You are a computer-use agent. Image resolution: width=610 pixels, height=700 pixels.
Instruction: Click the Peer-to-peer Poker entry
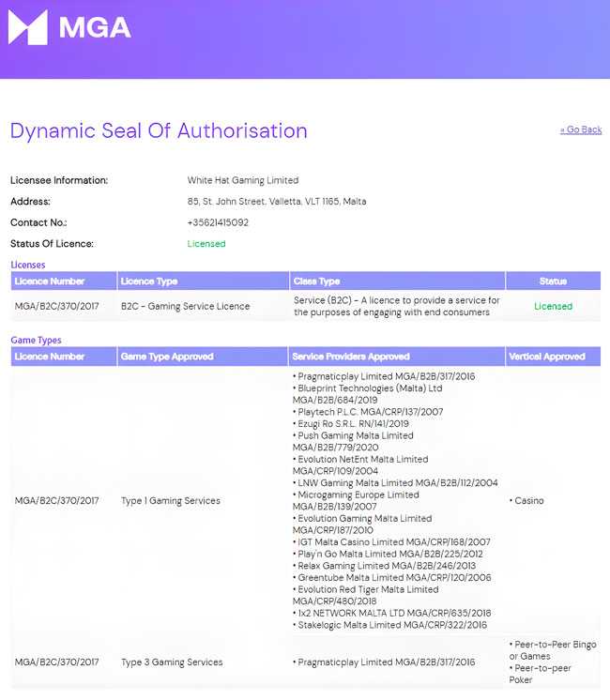(541, 674)
